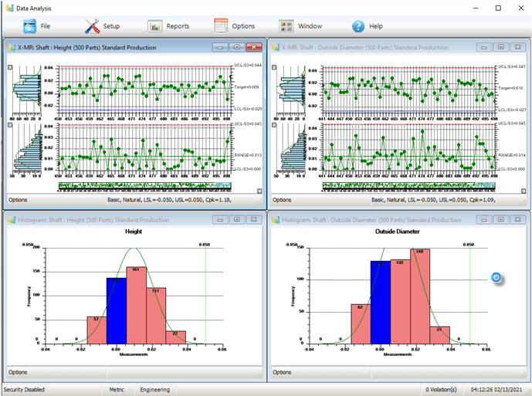Click the Outside Diameter Histogram title icon
The width and height of the screenshot is (532, 396).
(x=275, y=220)
